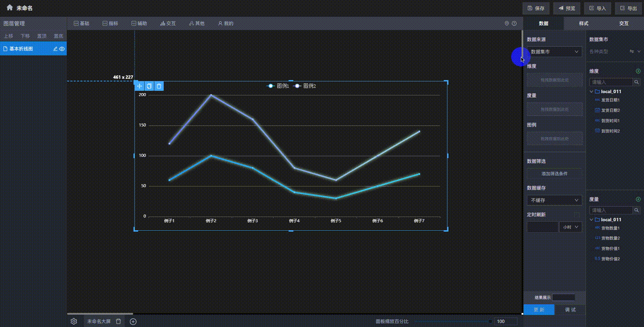644x327 pixels.
Task: Copy the selected line chart component
Action: pos(149,86)
